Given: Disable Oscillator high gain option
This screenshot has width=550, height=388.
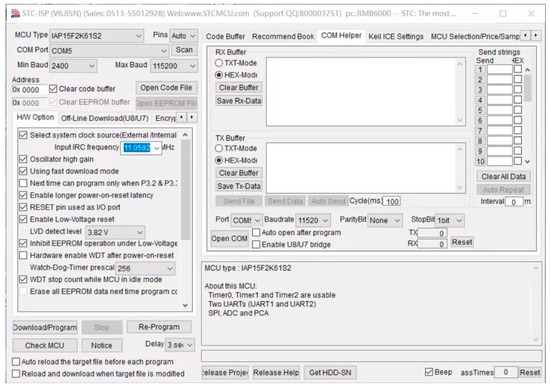Looking at the screenshot, I should click(x=23, y=159).
